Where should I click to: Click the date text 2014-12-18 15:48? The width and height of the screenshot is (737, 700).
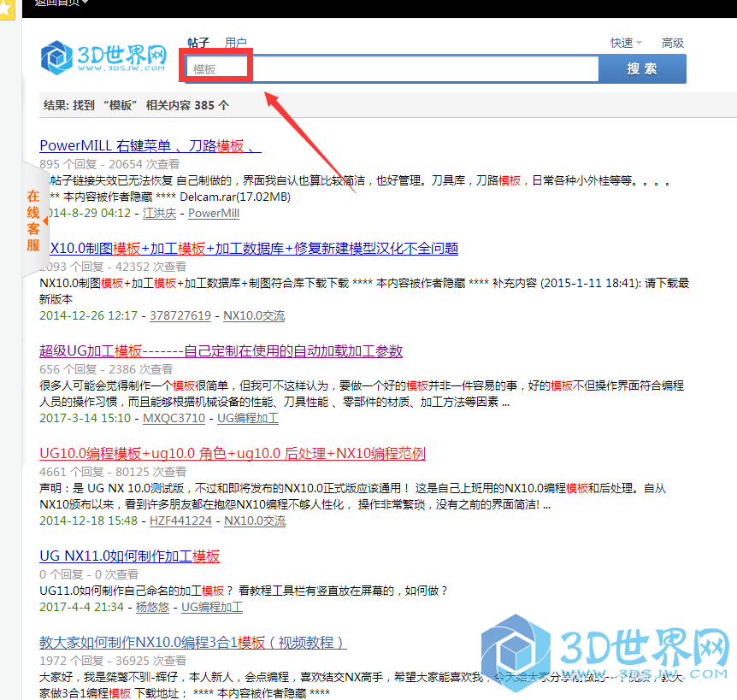(x=88, y=521)
